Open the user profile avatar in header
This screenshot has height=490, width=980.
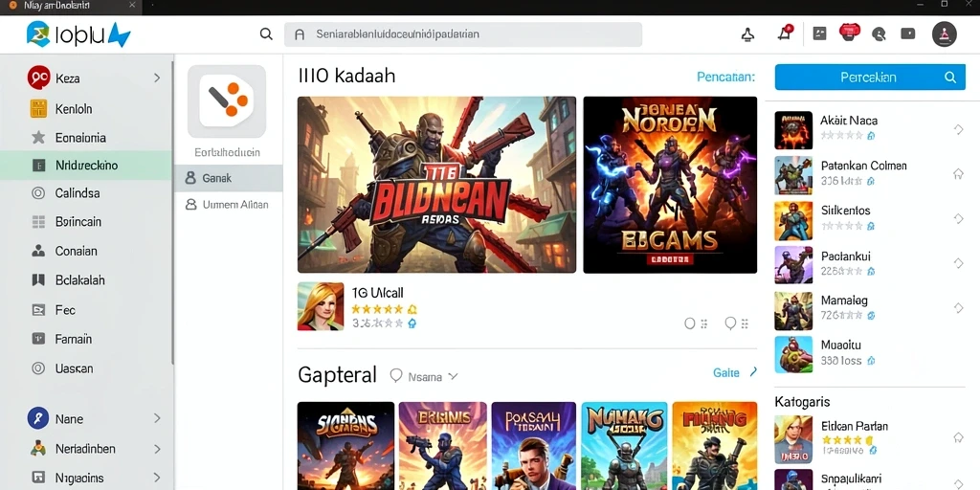[945, 34]
